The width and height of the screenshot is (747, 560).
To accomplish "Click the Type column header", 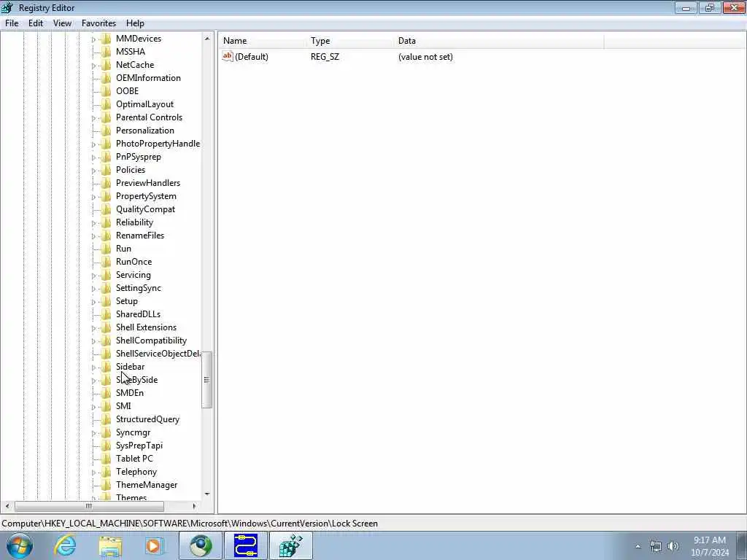I will click(x=350, y=41).
